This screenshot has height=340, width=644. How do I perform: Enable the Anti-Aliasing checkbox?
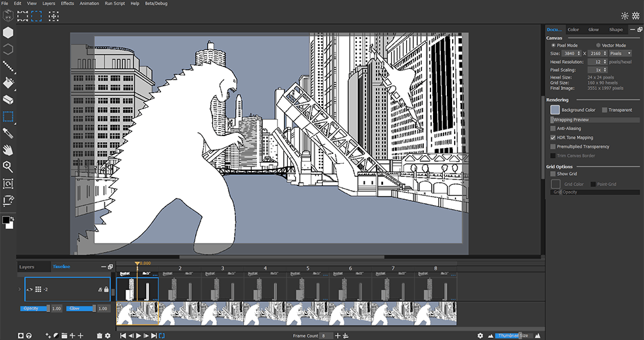[553, 128]
